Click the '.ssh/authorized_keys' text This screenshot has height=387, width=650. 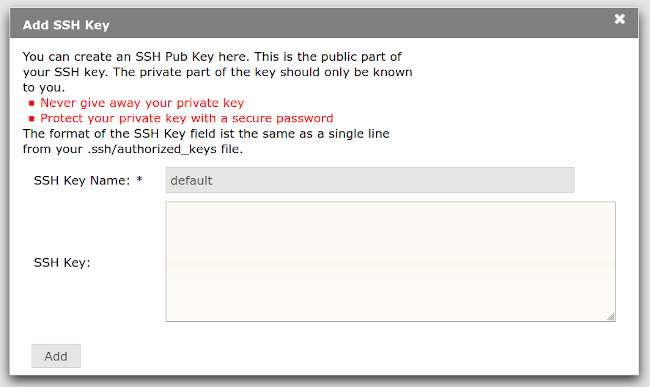click(x=152, y=149)
